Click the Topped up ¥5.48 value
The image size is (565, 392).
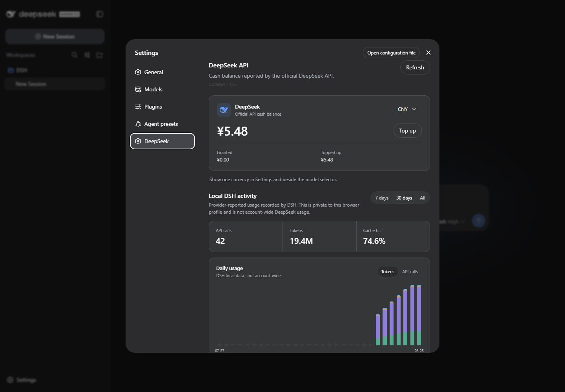click(327, 160)
